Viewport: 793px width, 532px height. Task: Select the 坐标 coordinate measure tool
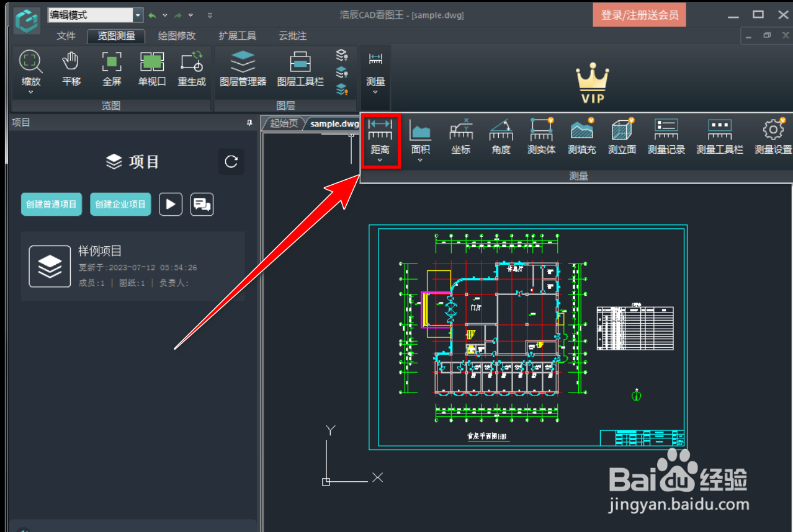(461, 136)
